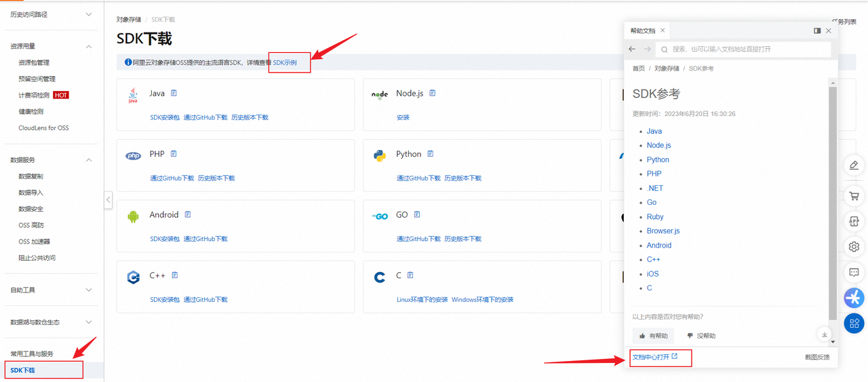Viewport: 868px width, 382px height.
Task: Click the document icon beside Node.js
Action: (433, 93)
